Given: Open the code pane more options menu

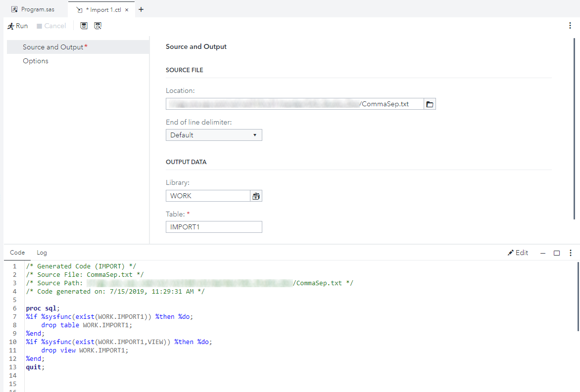Looking at the screenshot, I should coord(570,253).
